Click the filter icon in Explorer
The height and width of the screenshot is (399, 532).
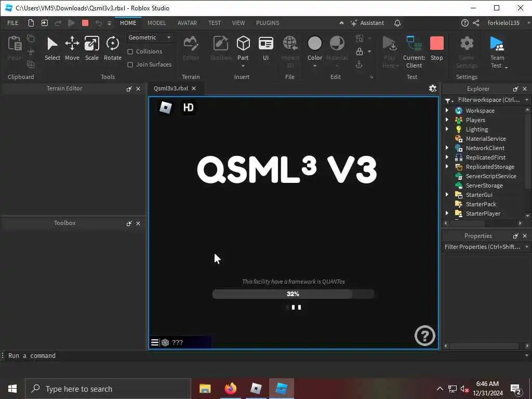[448, 100]
